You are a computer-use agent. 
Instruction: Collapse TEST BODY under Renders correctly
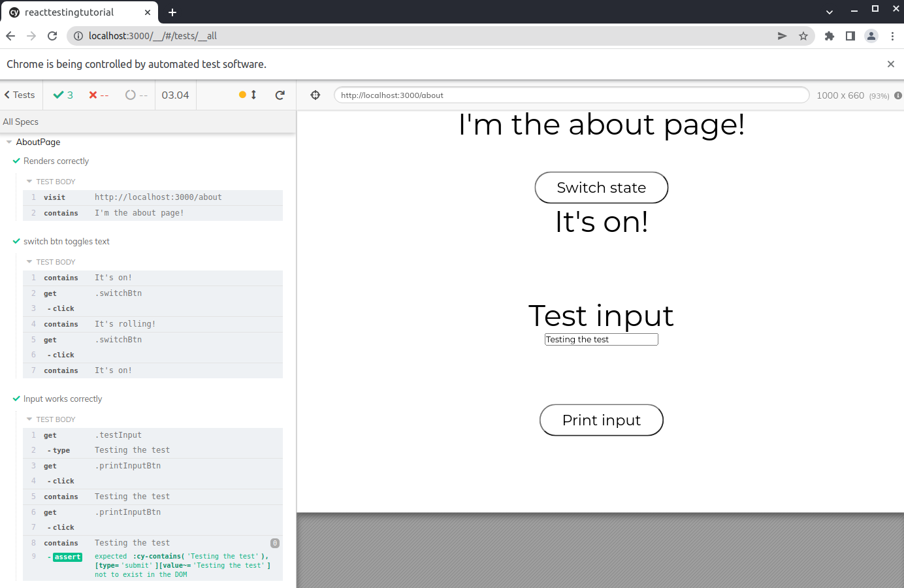click(29, 182)
